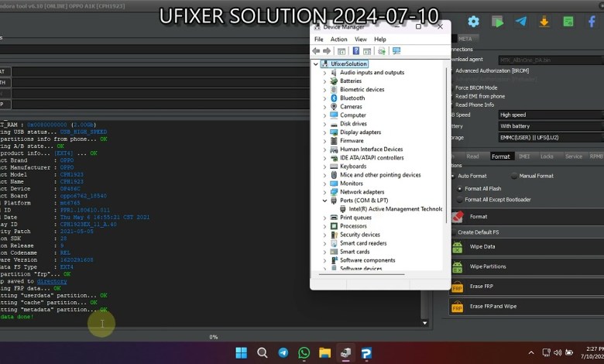Expand Display adapters node

pyautogui.click(x=324, y=132)
